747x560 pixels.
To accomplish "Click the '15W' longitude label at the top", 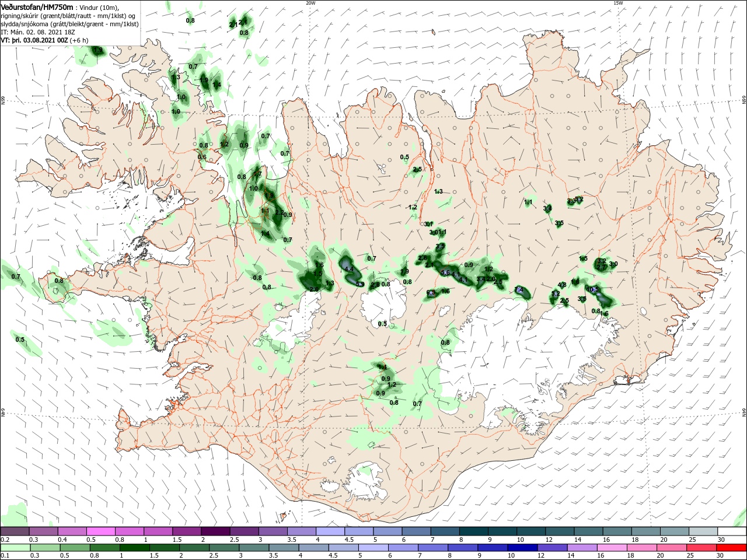I will coord(618,2).
